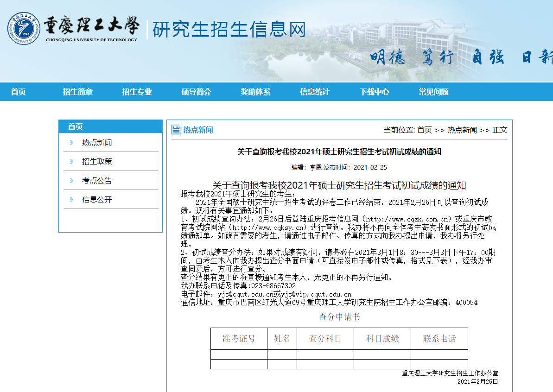
Task: Click the arrow bullet next to 招生政策
Action: [71, 162]
